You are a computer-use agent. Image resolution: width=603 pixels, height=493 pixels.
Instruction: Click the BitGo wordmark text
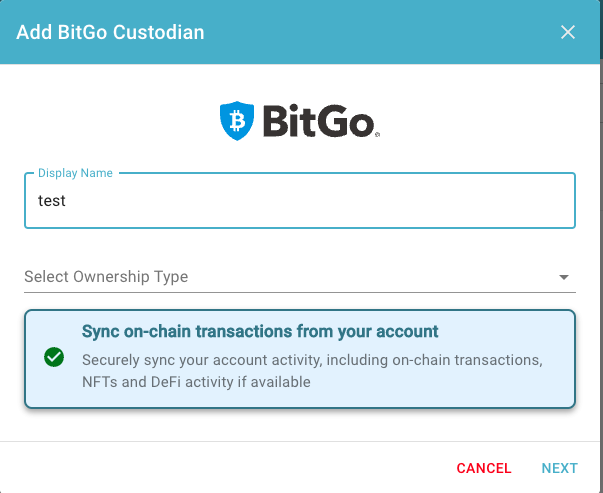[x=319, y=121]
